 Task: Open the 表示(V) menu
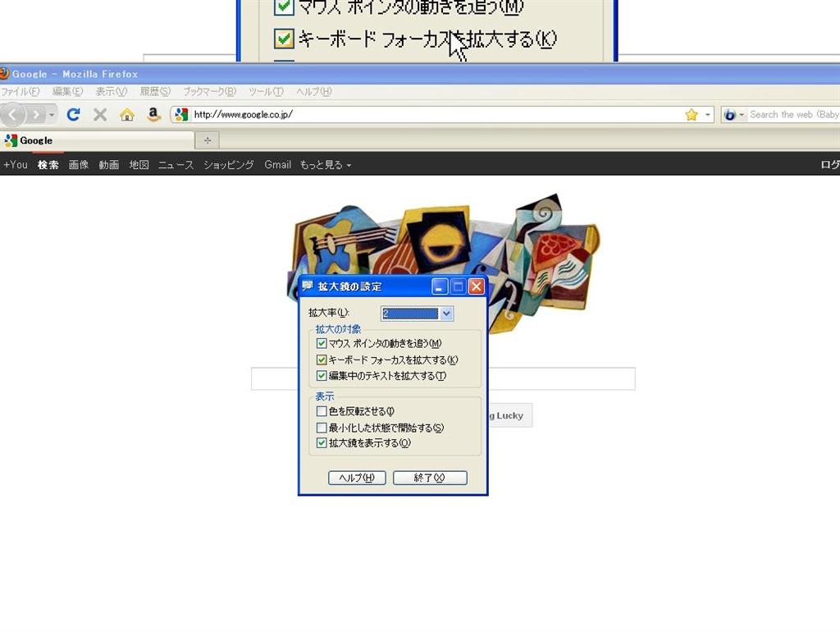tap(112, 91)
